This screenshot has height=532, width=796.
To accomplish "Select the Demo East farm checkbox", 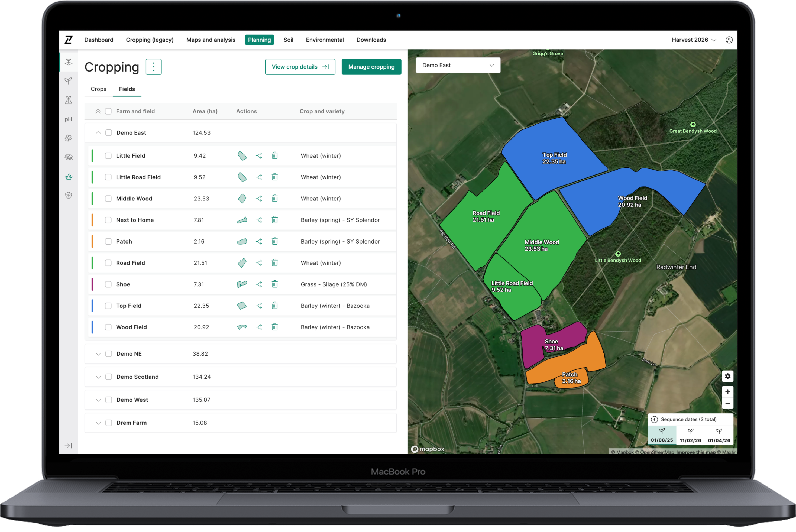I will coord(109,133).
